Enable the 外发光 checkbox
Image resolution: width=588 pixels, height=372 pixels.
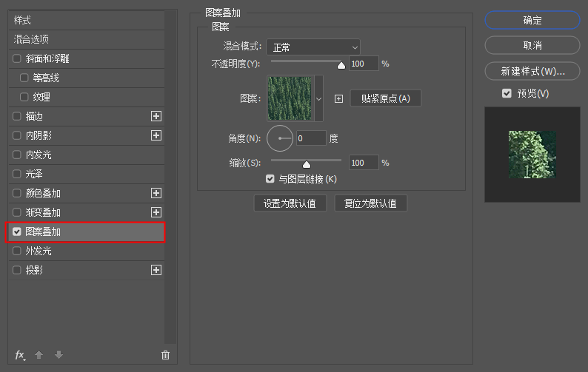click(x=17, y=251)
